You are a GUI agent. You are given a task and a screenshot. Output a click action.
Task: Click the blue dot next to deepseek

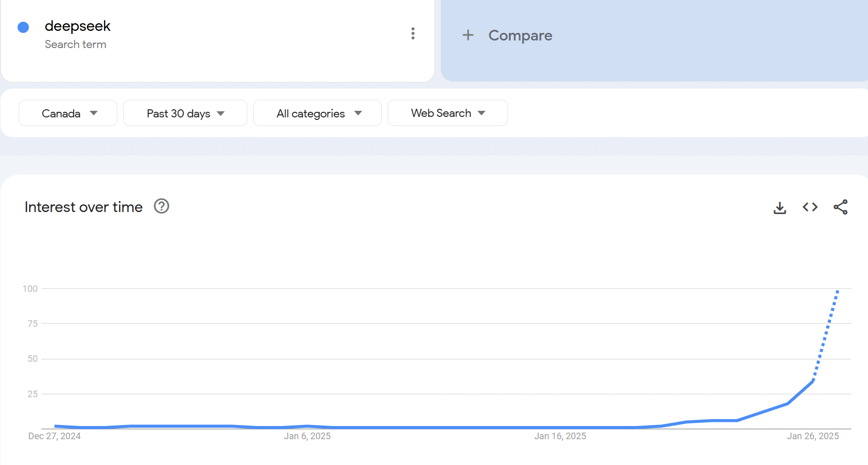click(x=23, y=27)
